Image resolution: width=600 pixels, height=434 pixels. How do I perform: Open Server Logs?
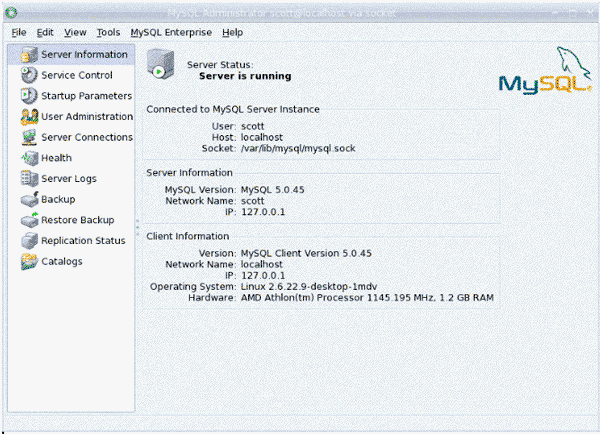[69, 179]
